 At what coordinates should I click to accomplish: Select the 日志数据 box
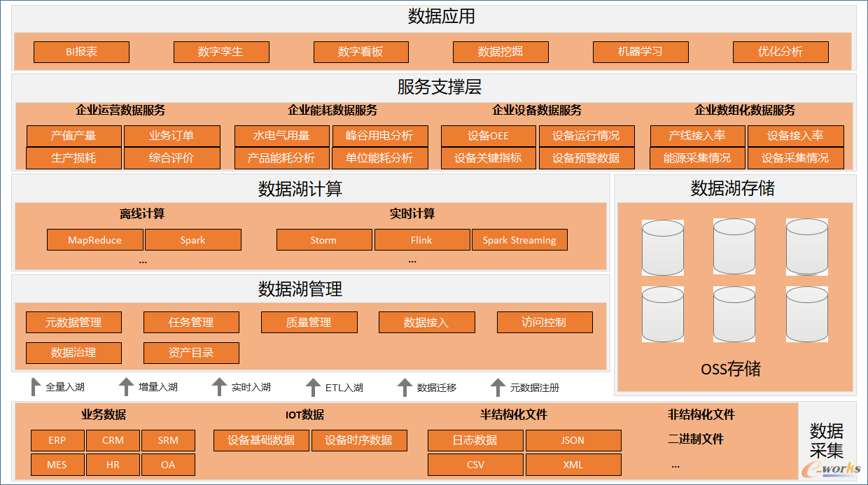point(475,440)
